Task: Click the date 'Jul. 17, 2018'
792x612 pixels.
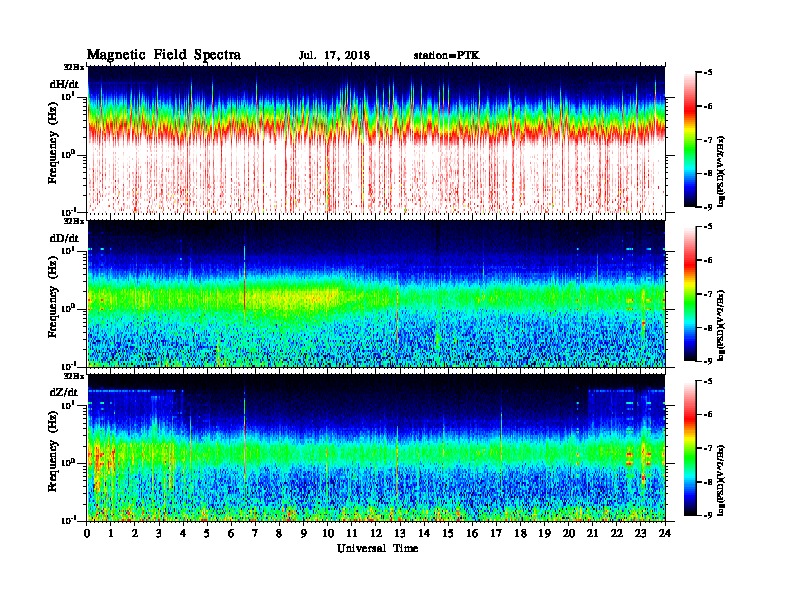Action: pos(334,55)
